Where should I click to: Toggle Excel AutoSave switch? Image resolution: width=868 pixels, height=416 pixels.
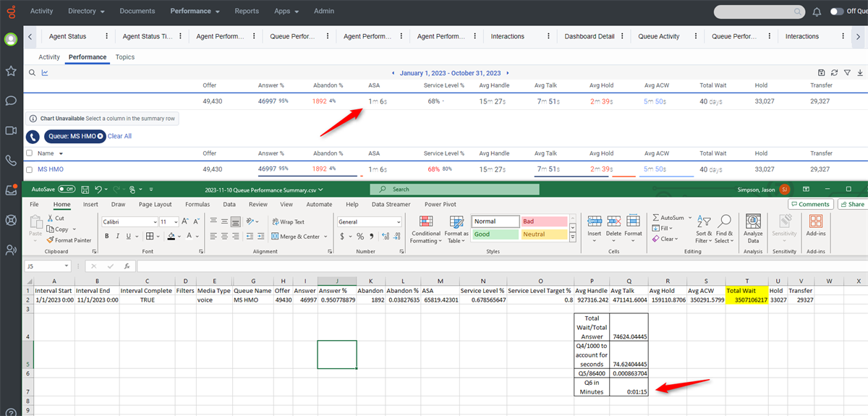(67, 189)
